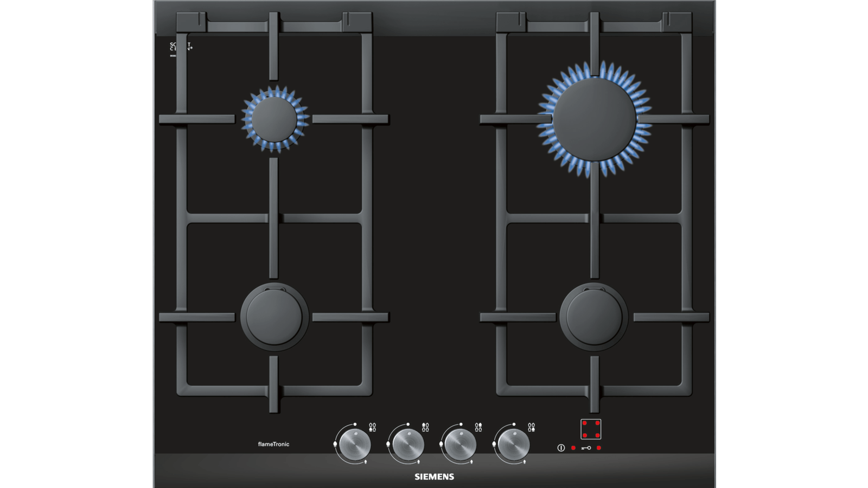
Task: Click the rightmost front-right burner control knob
Action: pyautogui.click(x=513, y=445)
